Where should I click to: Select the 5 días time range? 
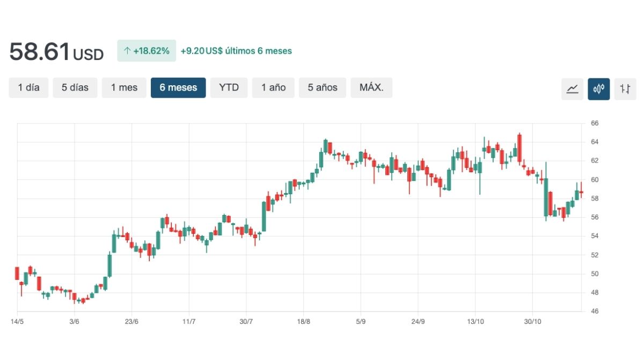(x=75, y=87)
